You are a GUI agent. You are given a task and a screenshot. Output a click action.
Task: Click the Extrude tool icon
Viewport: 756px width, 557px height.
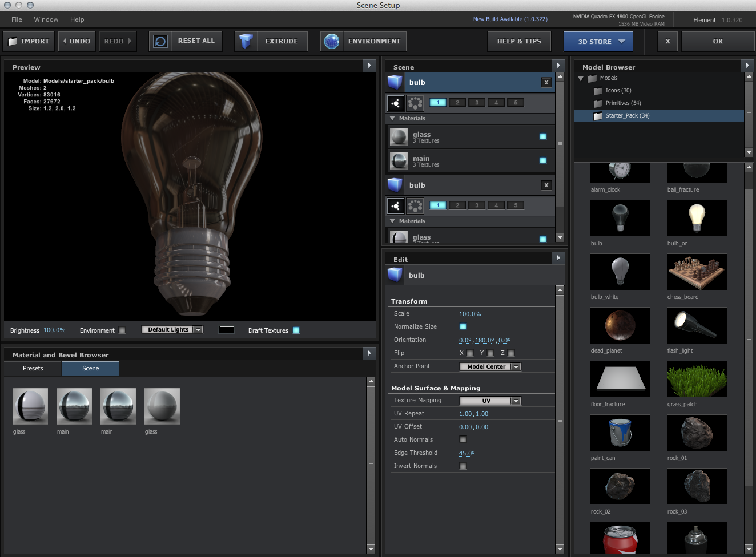(246, 41)
